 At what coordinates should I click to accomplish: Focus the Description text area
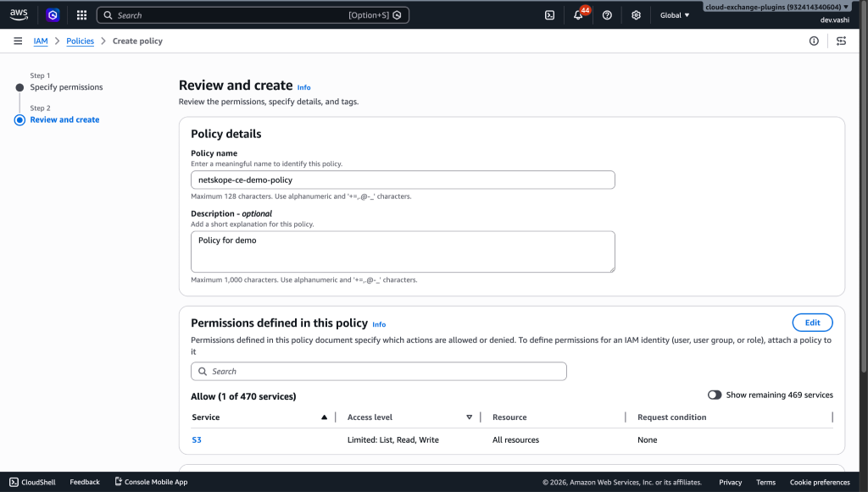pyautogui.click(x=403, y=252)
